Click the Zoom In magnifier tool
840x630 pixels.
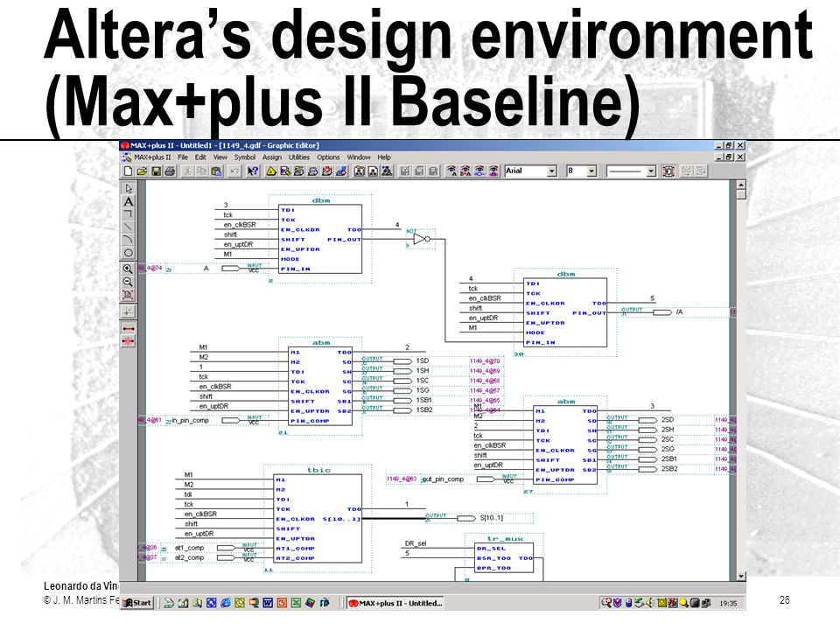128,269
